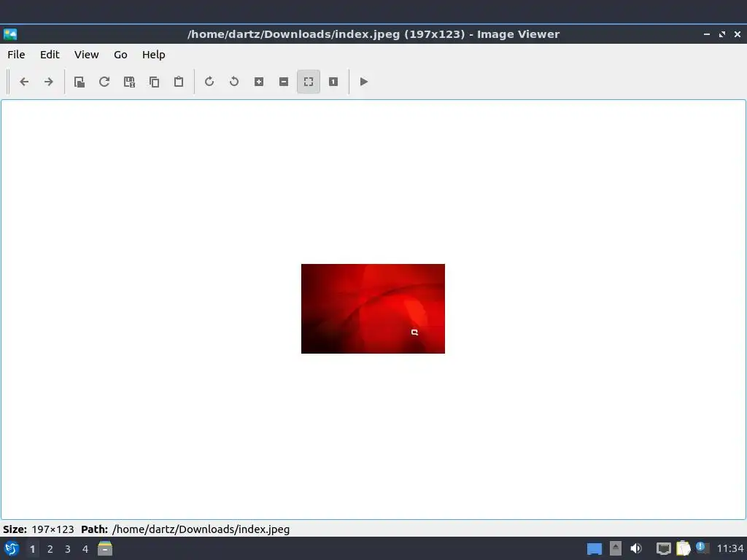Click the Image Viewer title bar icon

click(x=10, y=34)
